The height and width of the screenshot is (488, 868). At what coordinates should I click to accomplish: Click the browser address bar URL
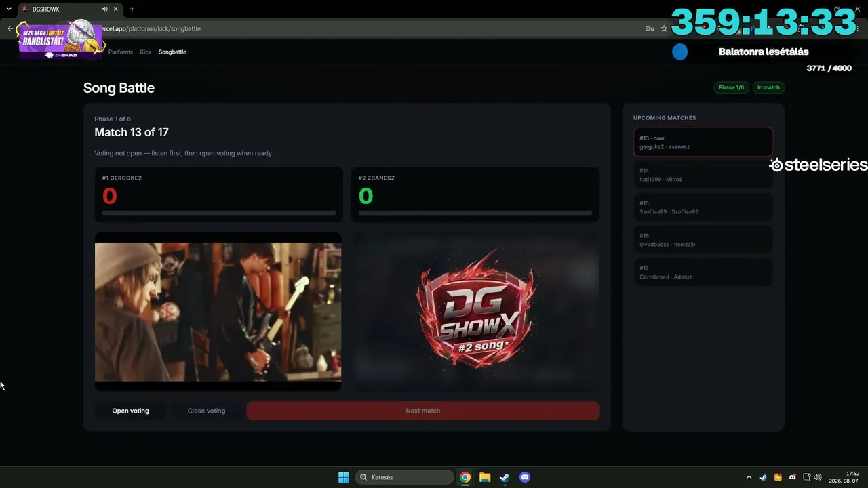[151, 28]
